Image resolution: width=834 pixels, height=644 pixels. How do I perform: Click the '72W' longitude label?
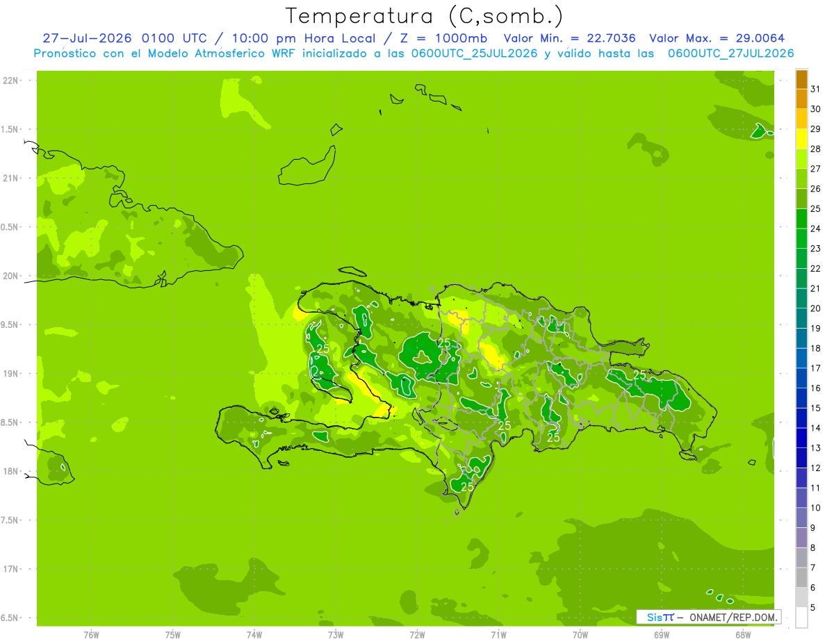[417, 635]
